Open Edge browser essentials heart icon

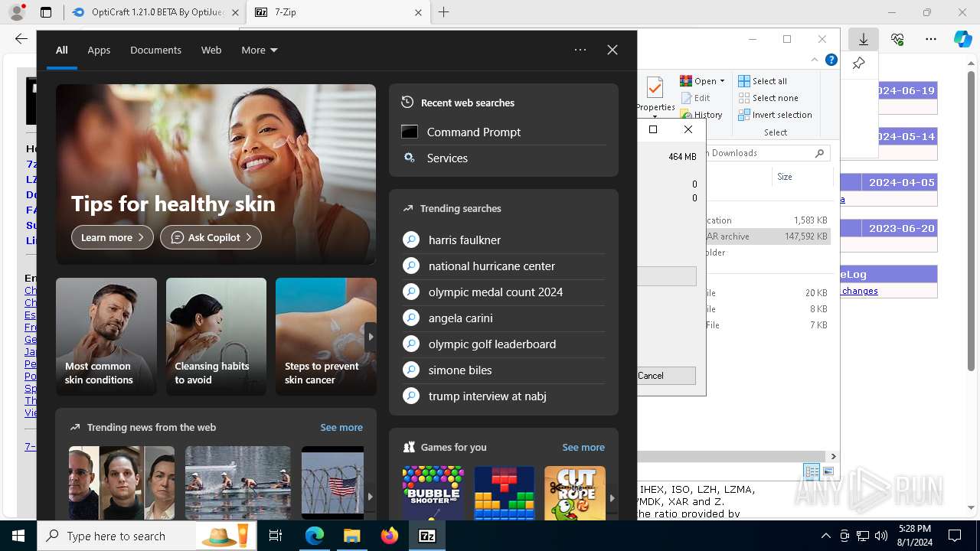[897, 39]
